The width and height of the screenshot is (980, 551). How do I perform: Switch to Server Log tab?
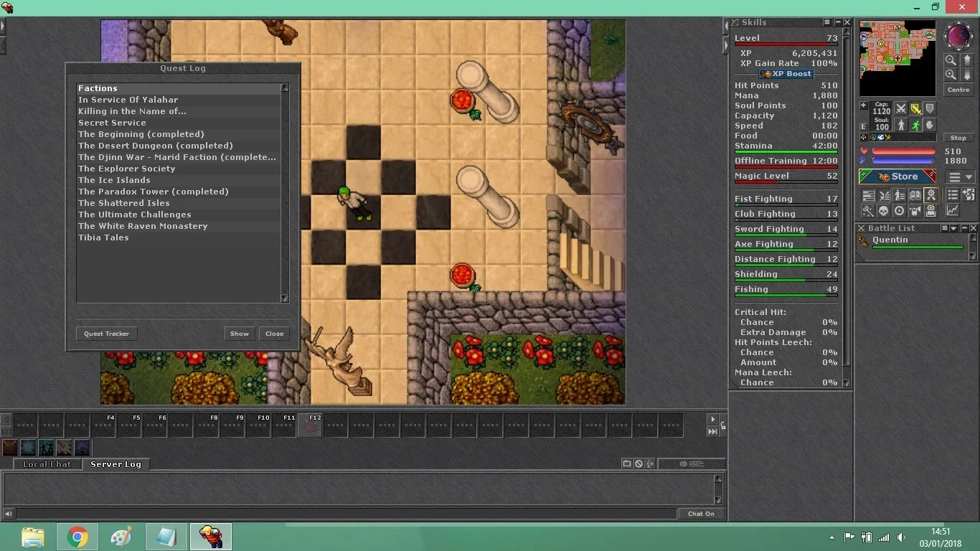(x=116, y=464)
